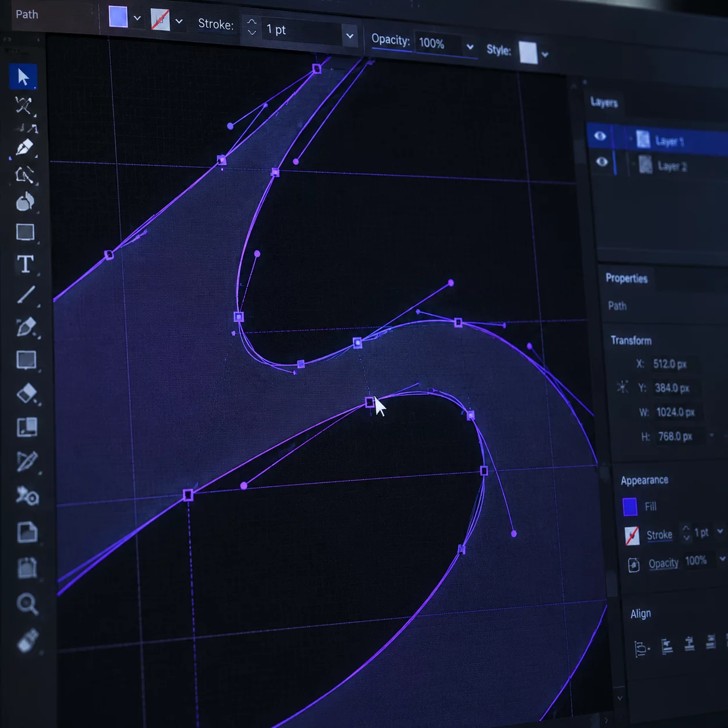Image resolution: width=728 pixels, height=728 pixels.
Task: Align objects to left edge
Action: (x=667, y=646)
